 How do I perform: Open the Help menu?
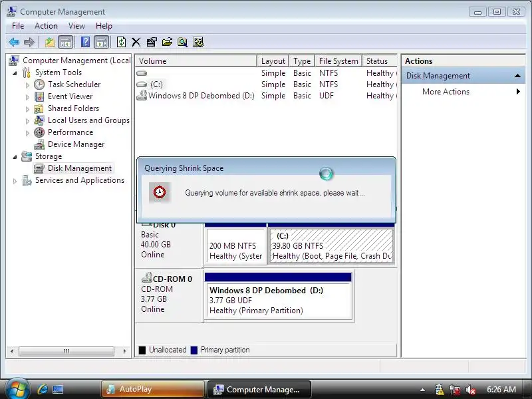click(x=104, y=26)
